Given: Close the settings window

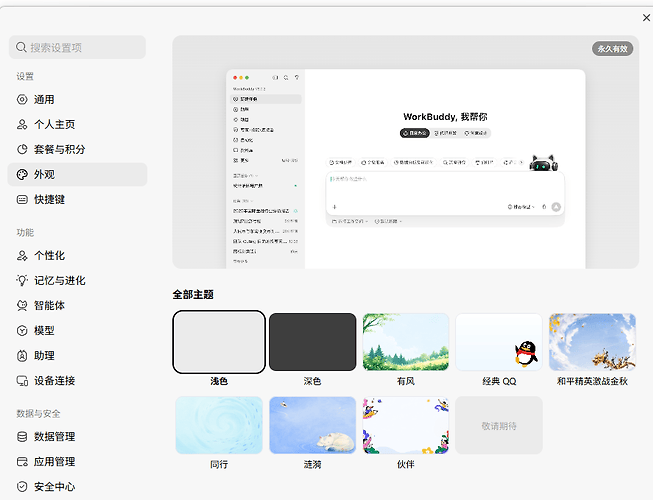Looking at the screenshot, I should pyautogui.click(x=646, y=17).
